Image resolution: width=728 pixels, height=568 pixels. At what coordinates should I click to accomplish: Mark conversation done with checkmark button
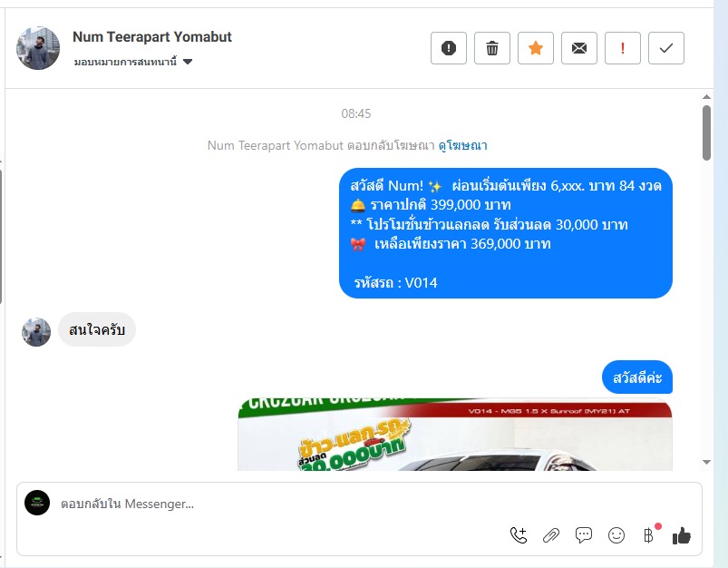pyautogui.click(x=666, y=48)
